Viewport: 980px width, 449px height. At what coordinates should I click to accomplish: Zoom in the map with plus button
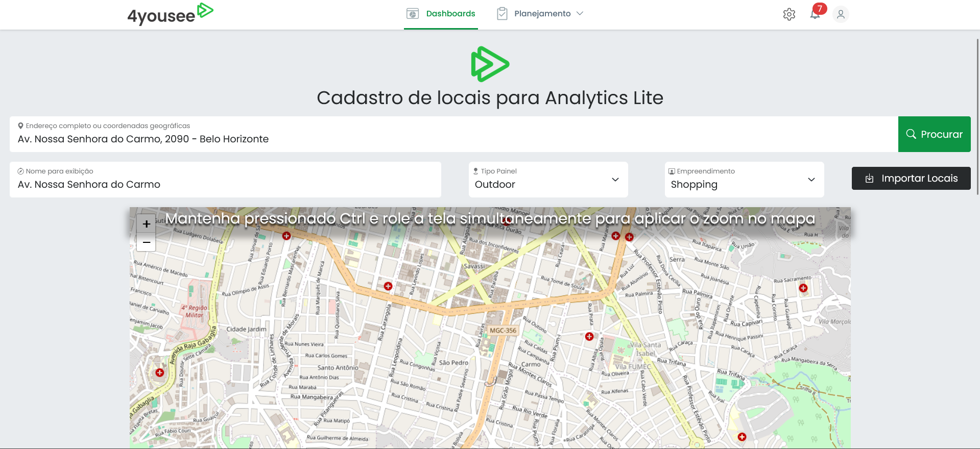tap(146, 223)
